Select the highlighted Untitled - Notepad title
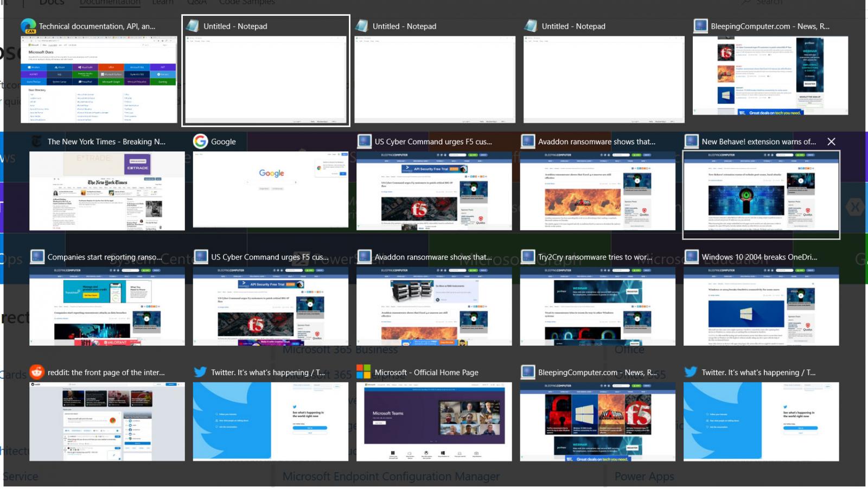Screen dimensions: 868x489 click(235, 26)
